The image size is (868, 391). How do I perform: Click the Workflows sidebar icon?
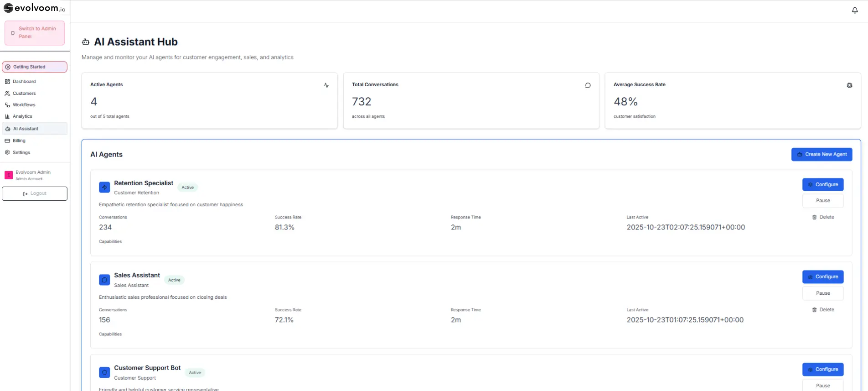[x=7, y=105]
